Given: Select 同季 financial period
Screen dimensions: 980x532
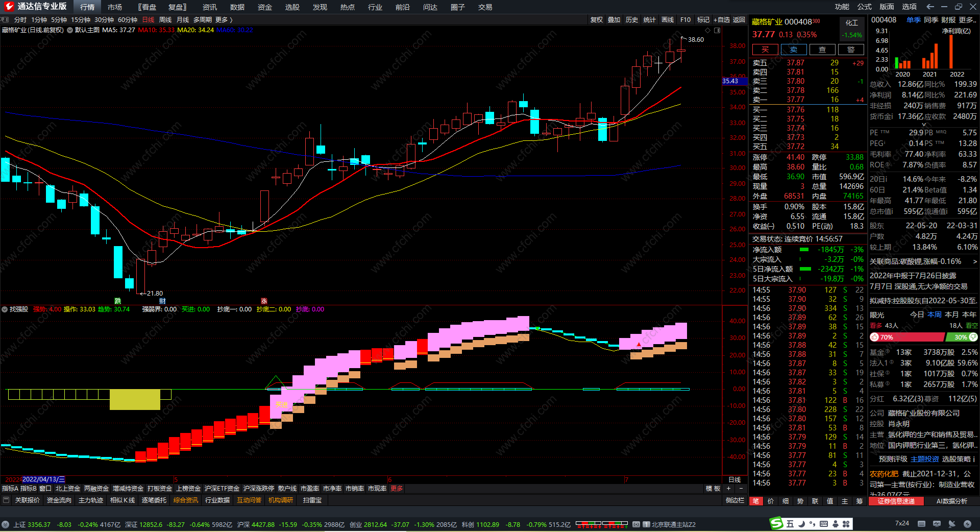Looking at the screenshot, I should (931, 20).
